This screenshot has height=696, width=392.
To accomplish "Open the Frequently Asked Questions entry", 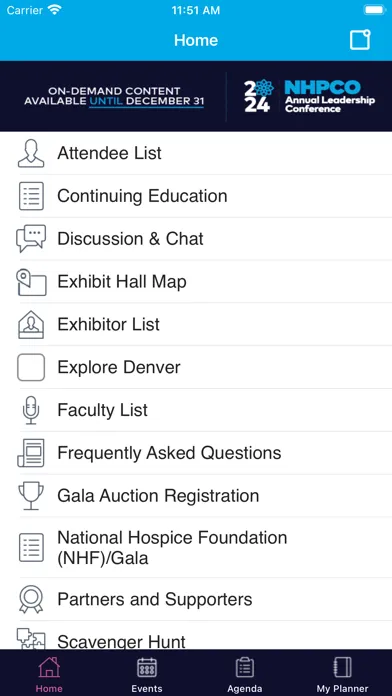I will click(x=196, y=453).
